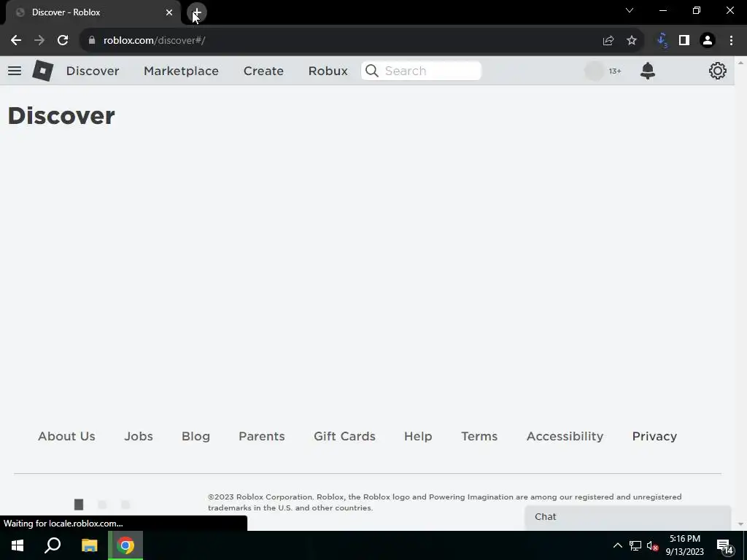Open the taskbar clock and date
747x560 pixels.
click(x=684, y=545)
